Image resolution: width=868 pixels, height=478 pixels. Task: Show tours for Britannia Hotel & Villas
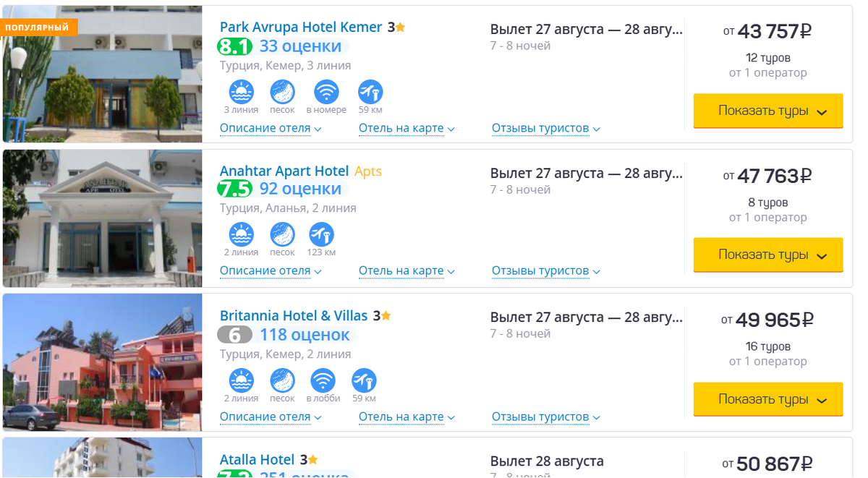(x=768, y=399)
